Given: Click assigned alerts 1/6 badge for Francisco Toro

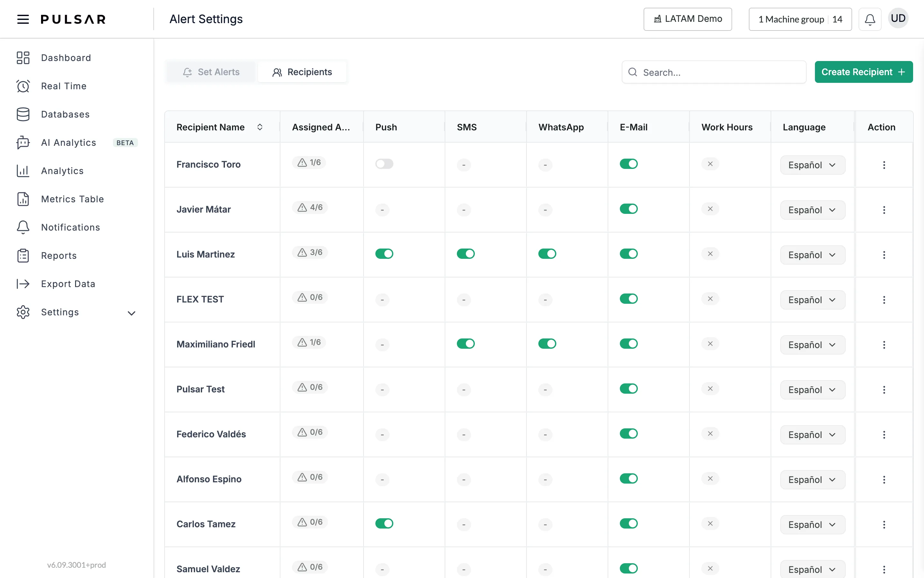Looking at the screenshot, I should click(x=309, y=162).
